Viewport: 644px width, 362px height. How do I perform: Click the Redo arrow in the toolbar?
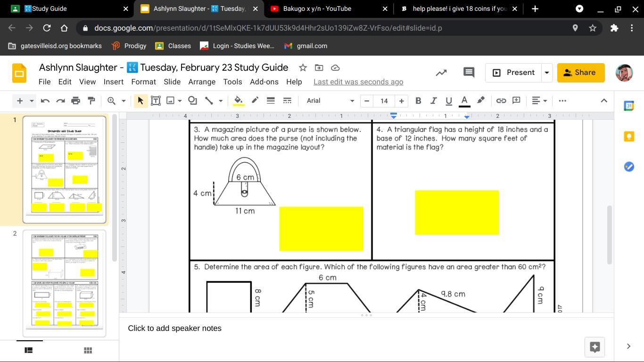(x=60, y=100)
